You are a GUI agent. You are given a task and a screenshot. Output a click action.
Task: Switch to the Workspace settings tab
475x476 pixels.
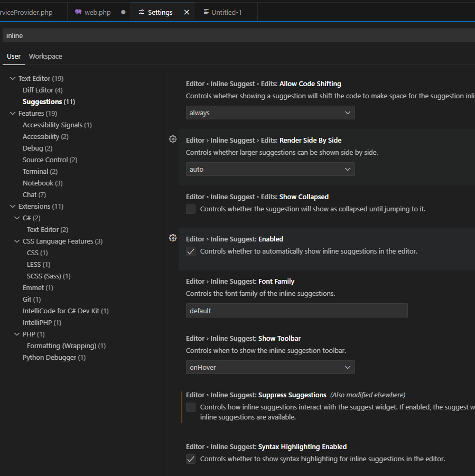(45, 57)
